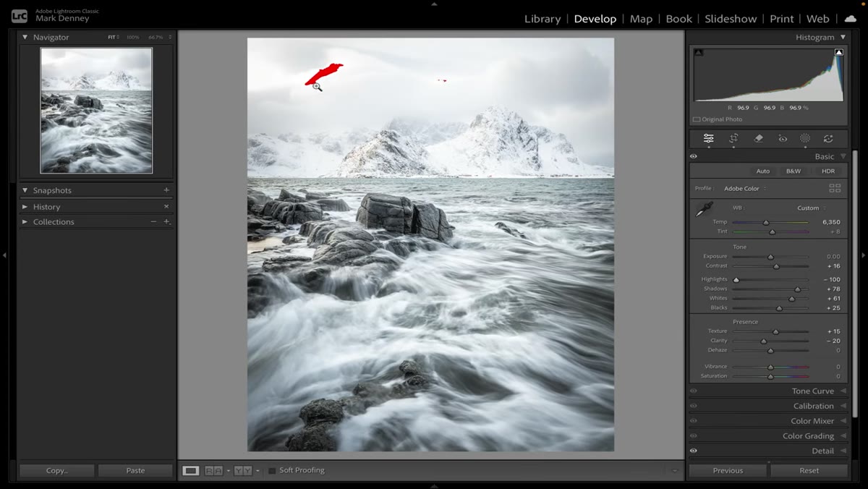Select the Crop overlay tool
This screenshot has height=489, width=868.
point(733,138)
